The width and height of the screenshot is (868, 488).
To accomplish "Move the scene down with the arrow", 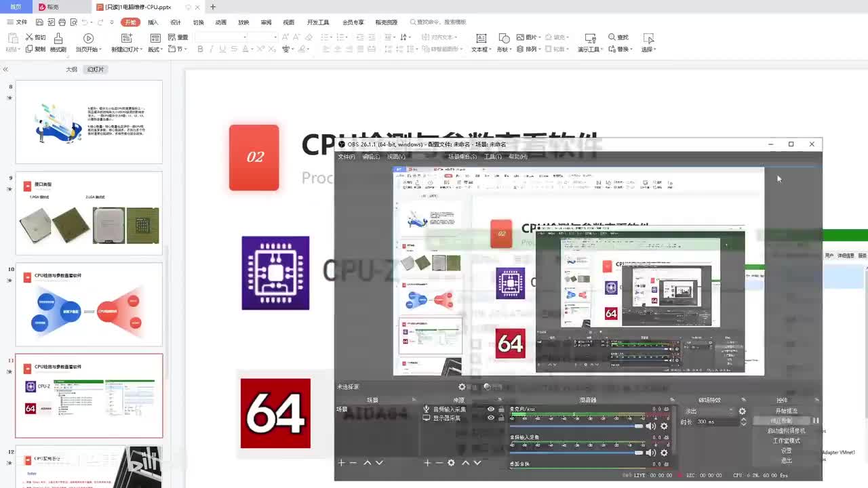I will point(379,463).
